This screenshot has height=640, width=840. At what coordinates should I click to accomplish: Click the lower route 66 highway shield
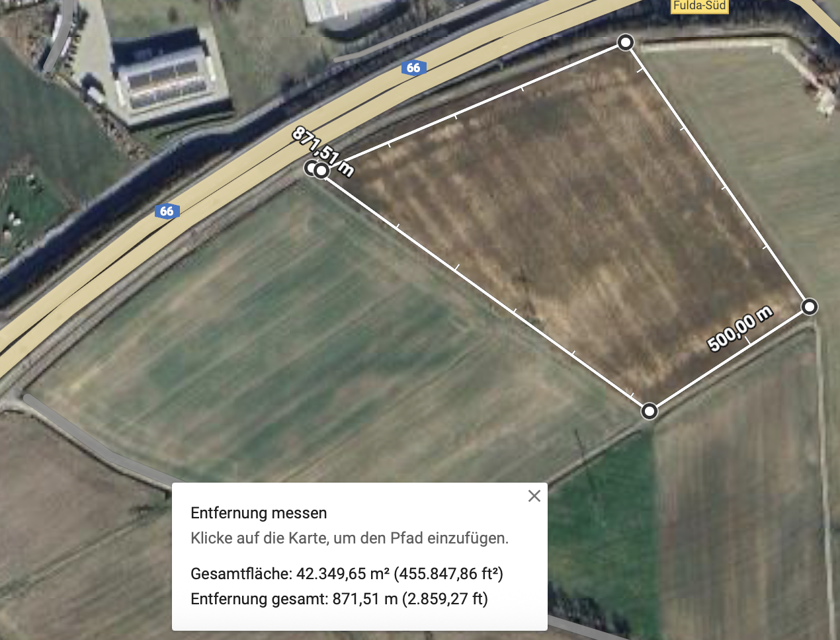pos(167,212)
